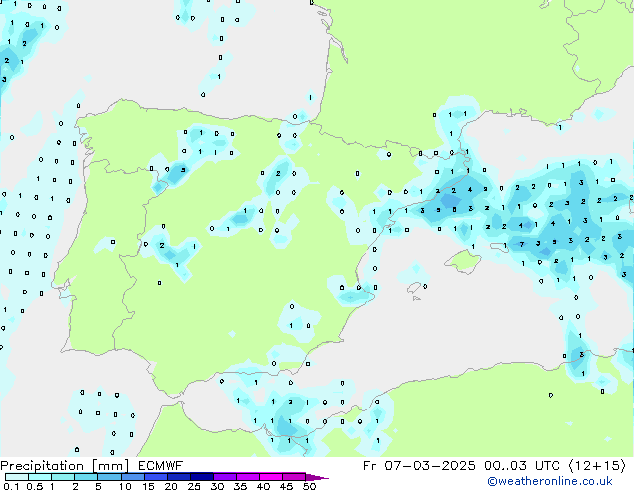Select the 2 to 5 mm legend color
634x490 pixels.
[x=86, y=477]
